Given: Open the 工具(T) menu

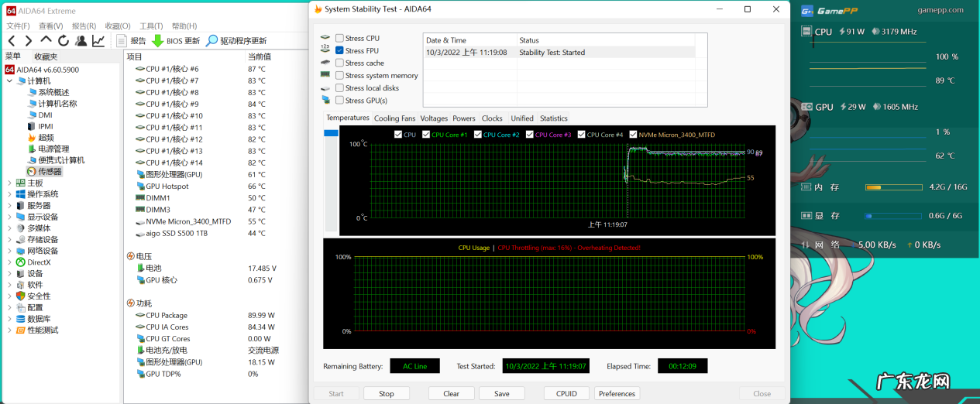Looking at the screenshot, I should [151, 26].
